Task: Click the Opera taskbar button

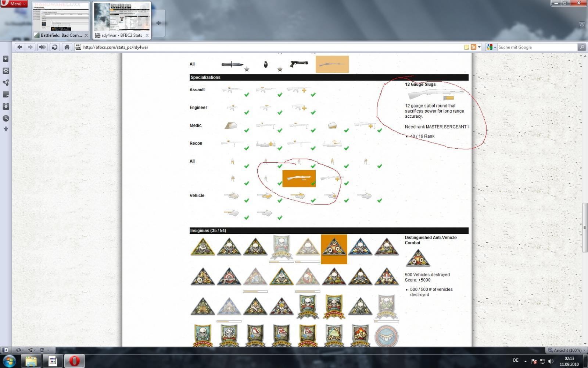Action: pos(74,361)
